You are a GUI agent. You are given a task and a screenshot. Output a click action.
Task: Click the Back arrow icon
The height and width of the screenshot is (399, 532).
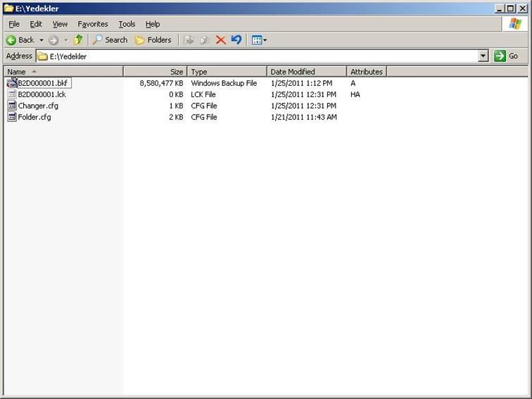point(11,40)
